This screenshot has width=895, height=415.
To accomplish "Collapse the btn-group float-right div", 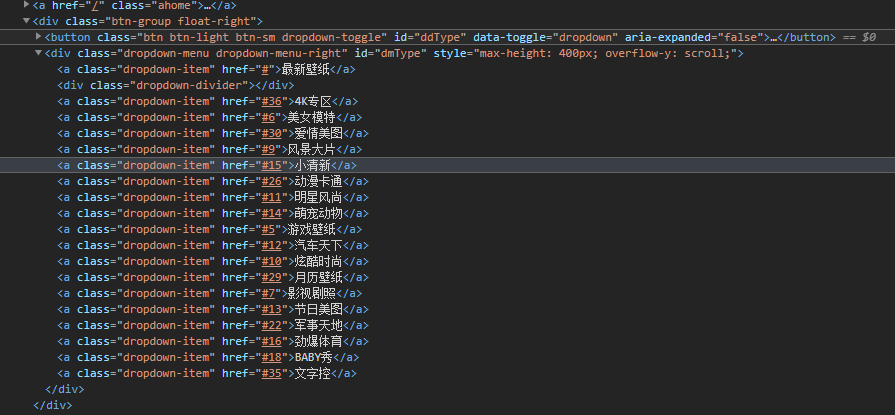I will click(26, 21).
